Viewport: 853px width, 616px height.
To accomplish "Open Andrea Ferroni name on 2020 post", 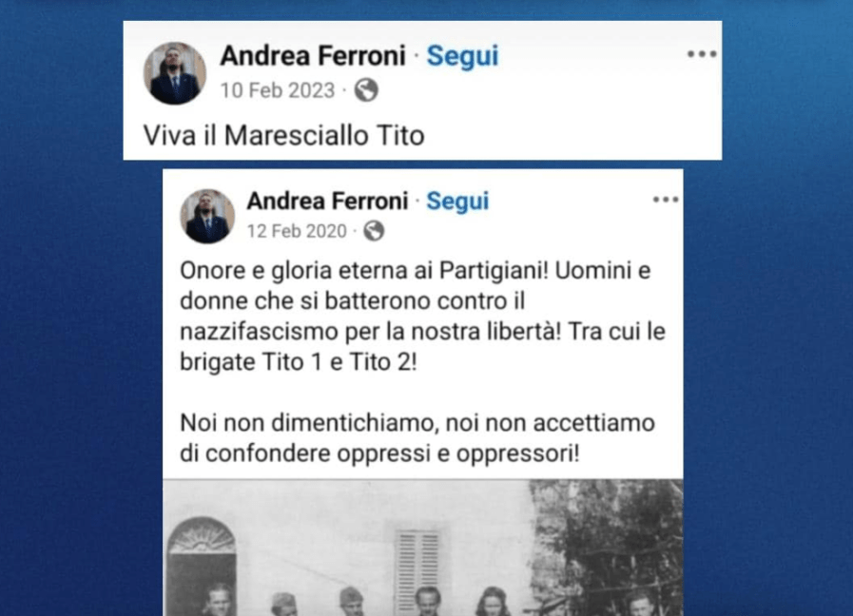I will click(327, 202).
